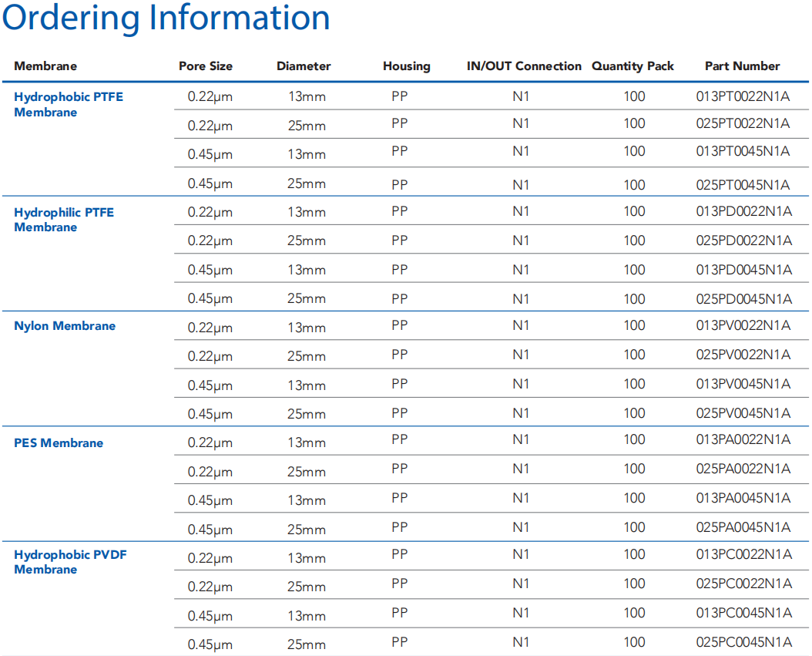812x656 pixels.
Task: Click 0.22µm pore size in 013PC0022N1A row
Action: point(210,559)
